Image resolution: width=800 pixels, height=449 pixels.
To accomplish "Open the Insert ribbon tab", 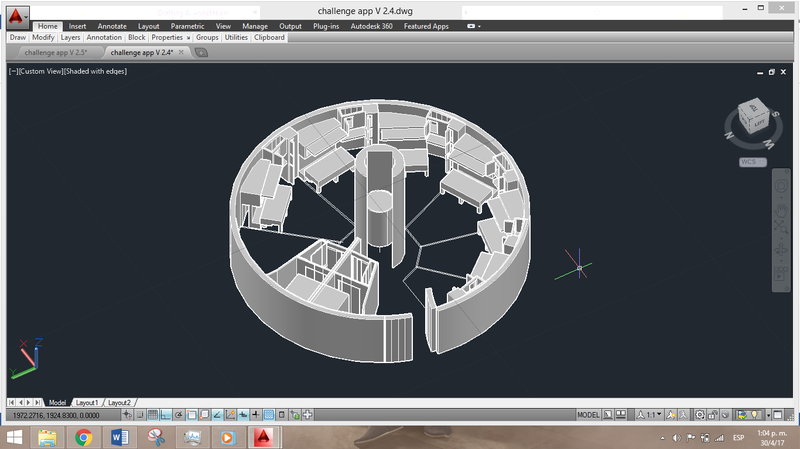I will click(77, 26).
